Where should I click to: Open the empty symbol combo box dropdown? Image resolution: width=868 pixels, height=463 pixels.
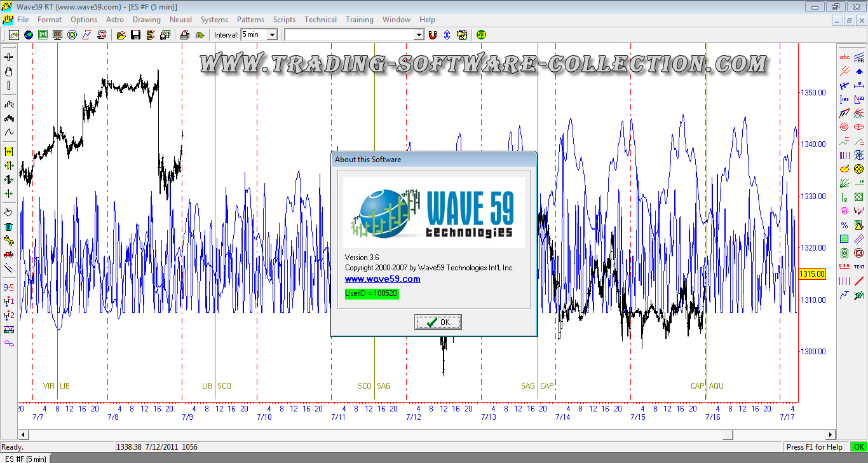(419, 35)
